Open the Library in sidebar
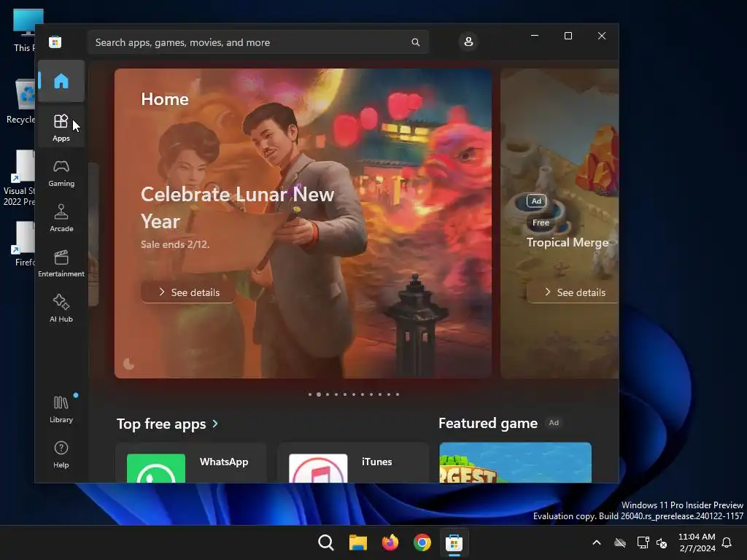This screenshot has height=560, width=747. point(61,409)
